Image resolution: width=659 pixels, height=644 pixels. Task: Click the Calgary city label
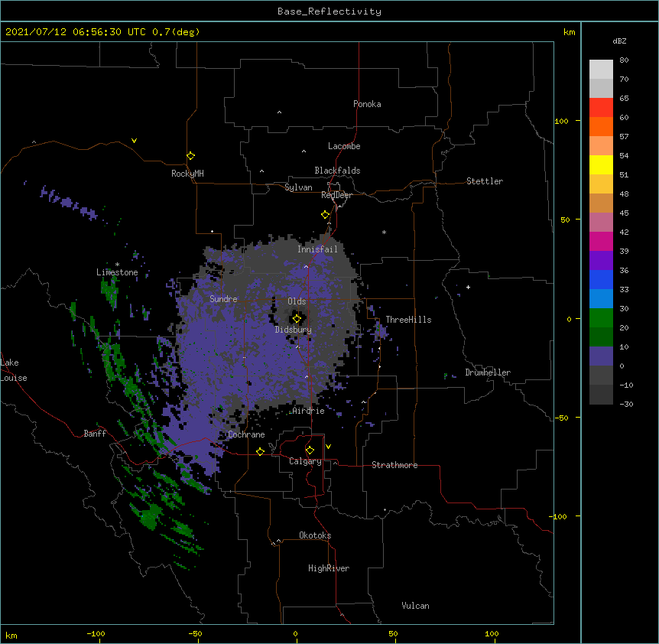click(x=305, y=461)
